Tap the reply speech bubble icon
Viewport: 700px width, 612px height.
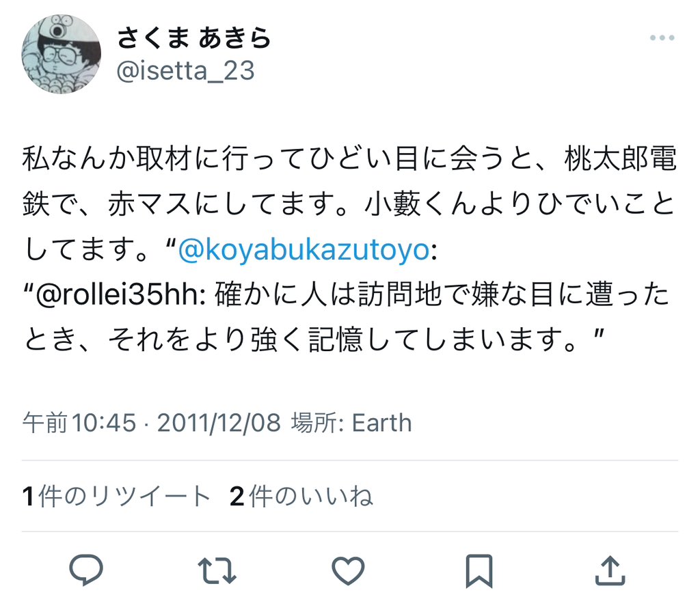click(x=86, y=570)
